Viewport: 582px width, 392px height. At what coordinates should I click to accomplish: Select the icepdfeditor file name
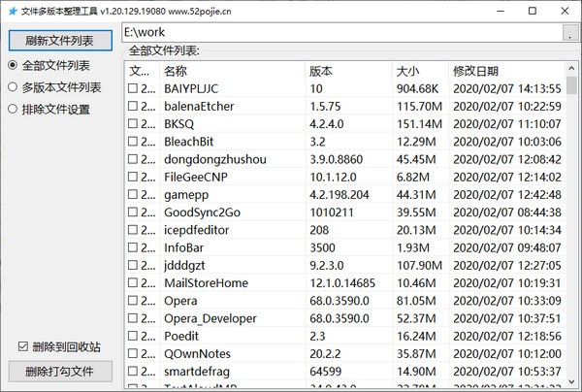coord(196,230)
